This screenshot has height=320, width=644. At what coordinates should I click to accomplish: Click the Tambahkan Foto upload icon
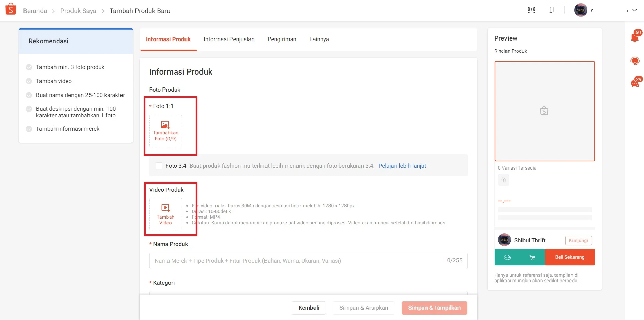[x=165, y=131]
